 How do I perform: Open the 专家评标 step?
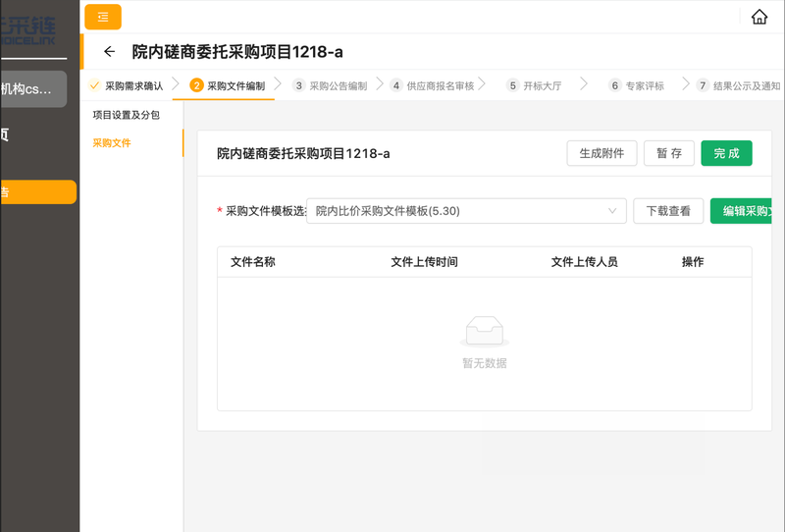(x=645, y=85)
